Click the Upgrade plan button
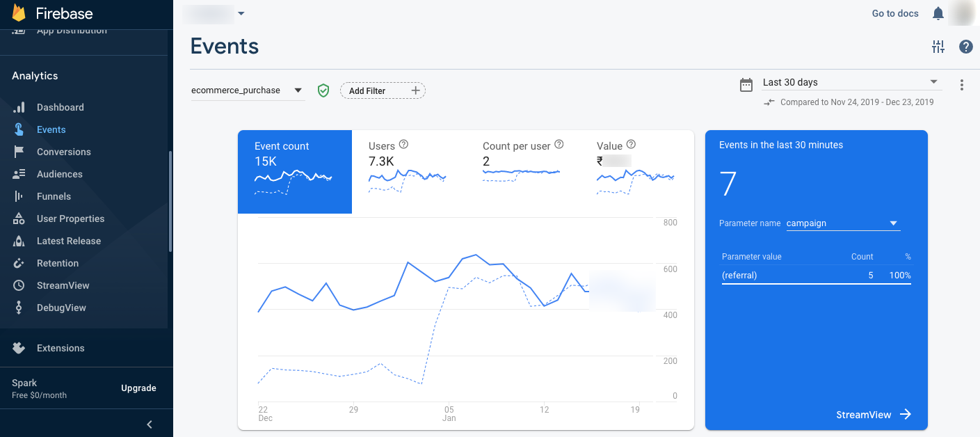980x437 pixels. (138, 388)
